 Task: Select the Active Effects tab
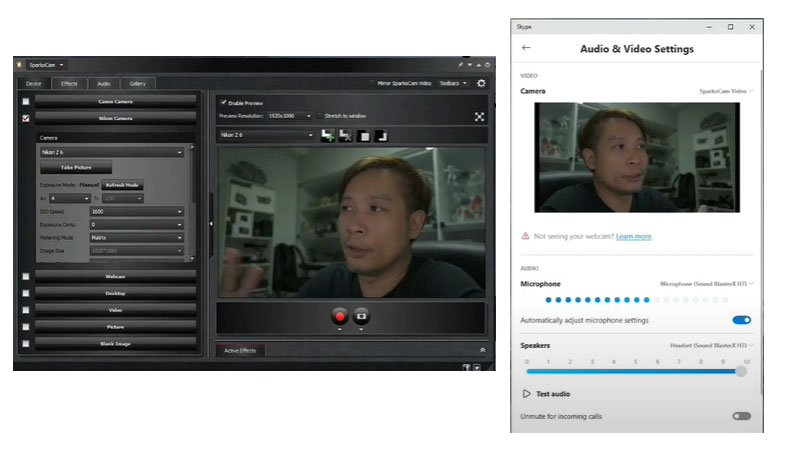[240, 351]
